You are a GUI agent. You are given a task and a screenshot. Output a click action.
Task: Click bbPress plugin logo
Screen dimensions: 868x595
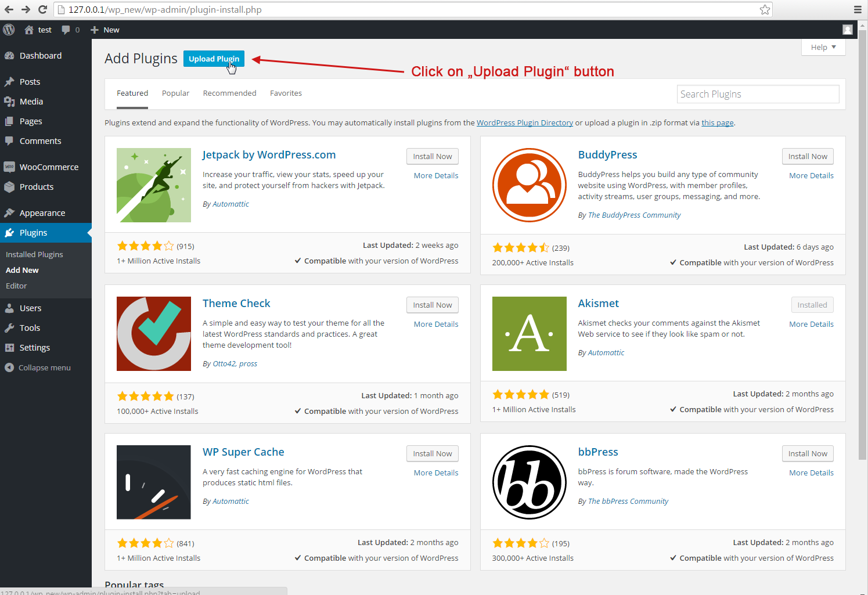(x=530, y=482)
